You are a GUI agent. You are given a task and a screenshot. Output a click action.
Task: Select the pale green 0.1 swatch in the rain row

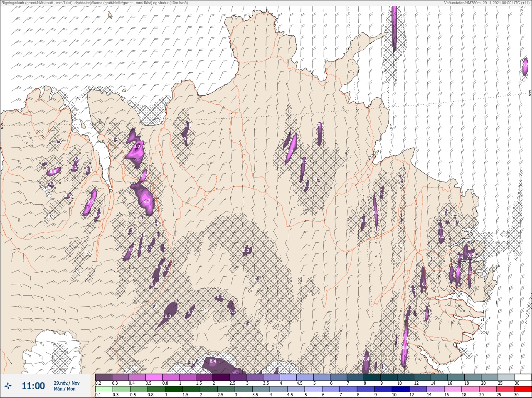pos(103,389)
